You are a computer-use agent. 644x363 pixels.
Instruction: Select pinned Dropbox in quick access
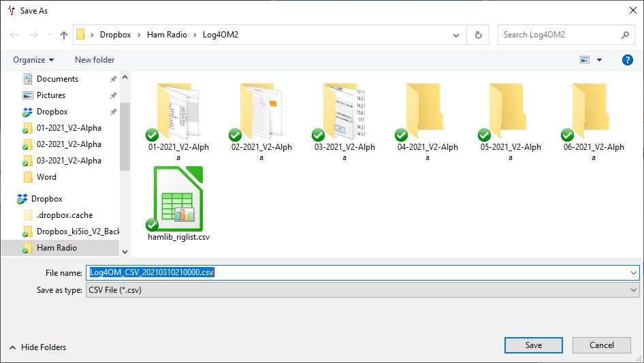(52, 112)
